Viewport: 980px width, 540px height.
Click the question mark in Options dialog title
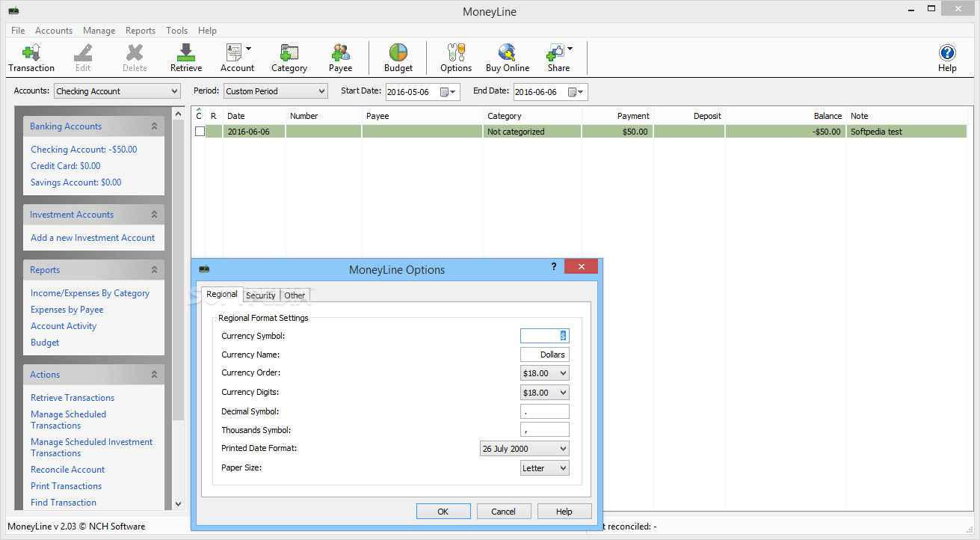click(x=554, y=266)
